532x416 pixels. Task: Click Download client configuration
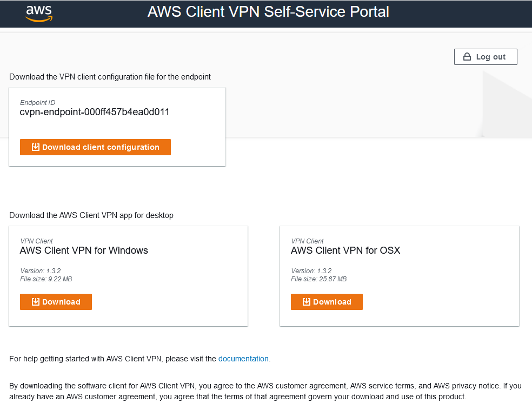pyautogui.click(x=95, y=147)
